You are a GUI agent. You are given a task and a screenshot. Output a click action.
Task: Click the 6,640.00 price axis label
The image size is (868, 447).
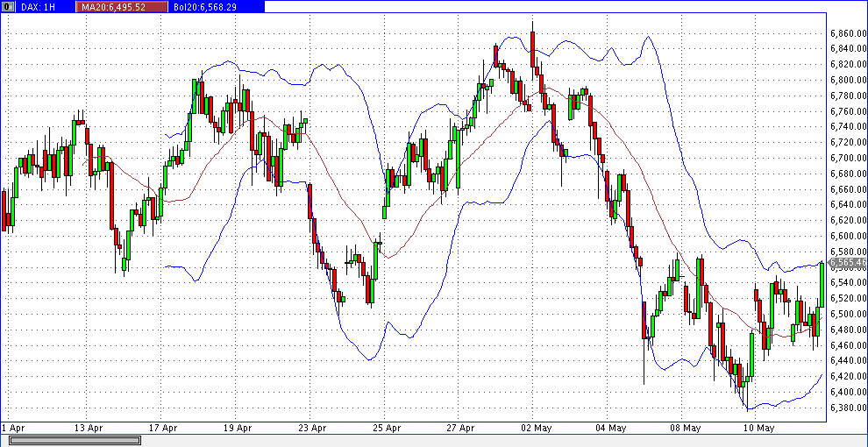848,205
